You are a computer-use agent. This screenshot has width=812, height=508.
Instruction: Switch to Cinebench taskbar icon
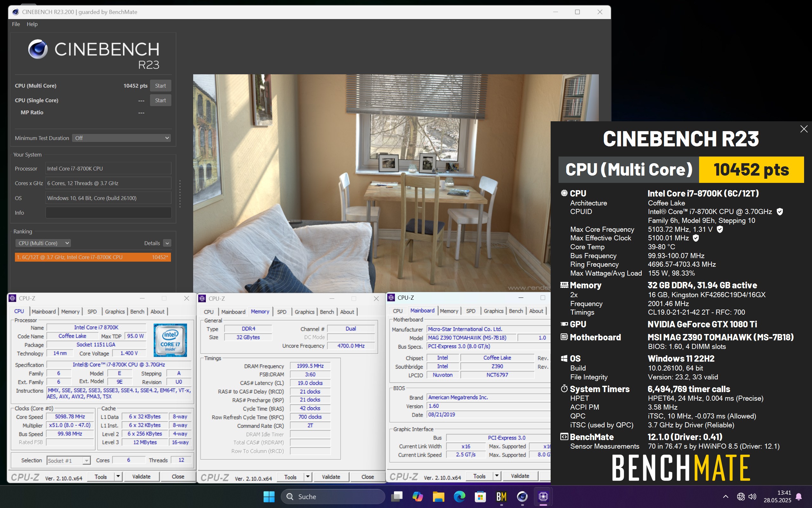click(522, 496)
